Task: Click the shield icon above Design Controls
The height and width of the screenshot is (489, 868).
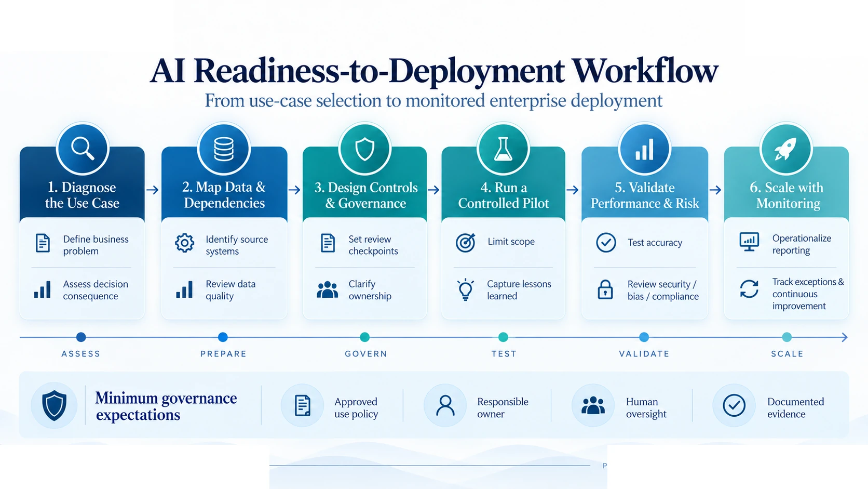Action: pos(365,150)
